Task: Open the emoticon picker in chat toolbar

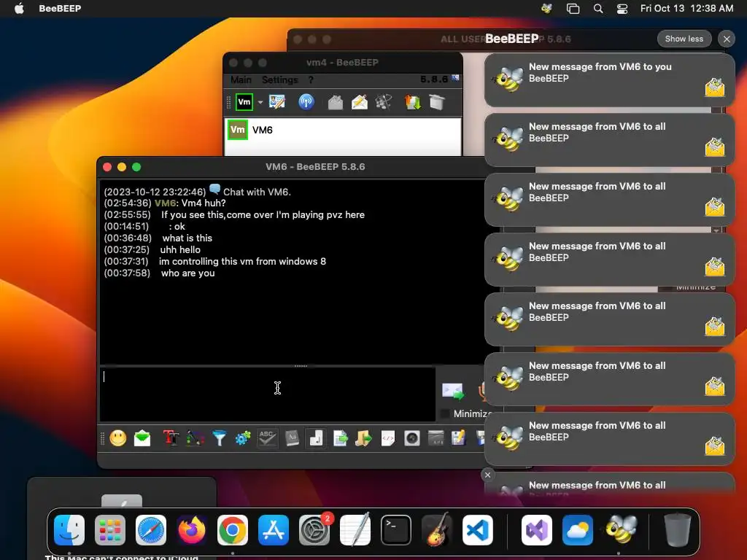Action: click(x=117, y=438)
